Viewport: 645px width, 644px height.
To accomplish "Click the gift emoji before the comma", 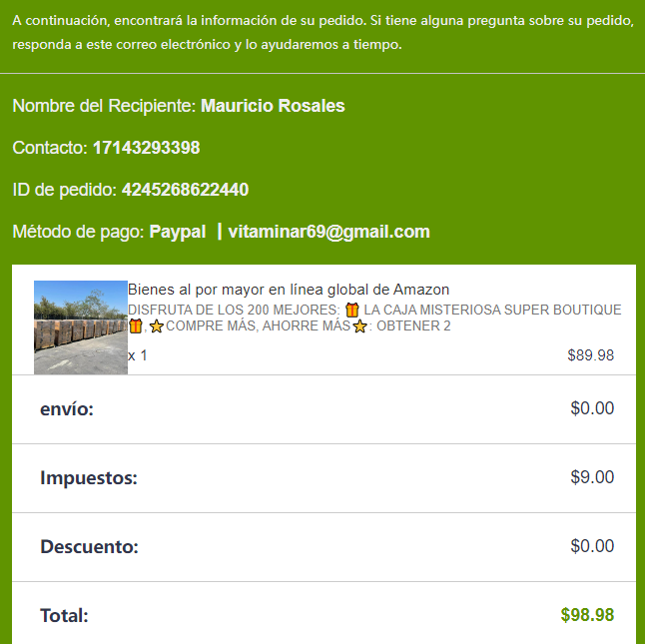I will click(x=136, y=326).
